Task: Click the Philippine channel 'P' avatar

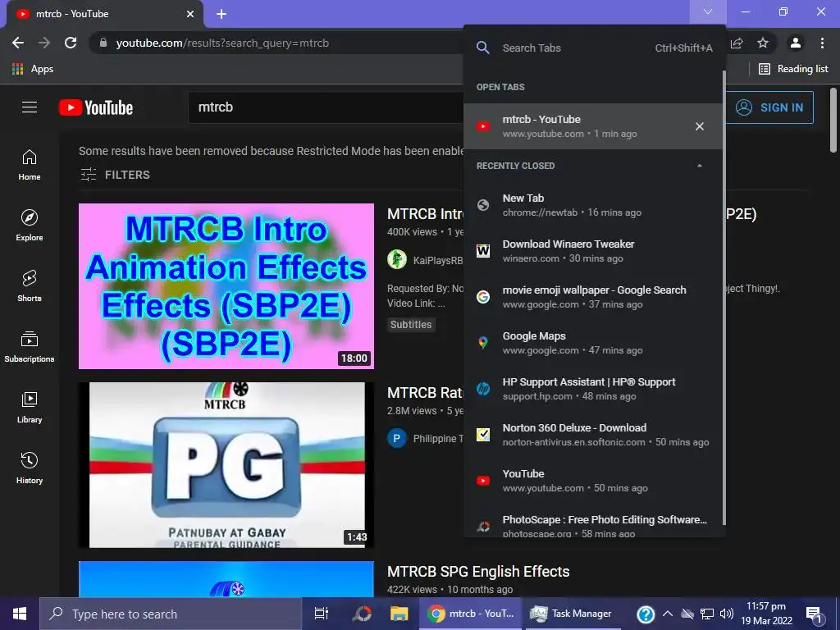Action: 397,438
